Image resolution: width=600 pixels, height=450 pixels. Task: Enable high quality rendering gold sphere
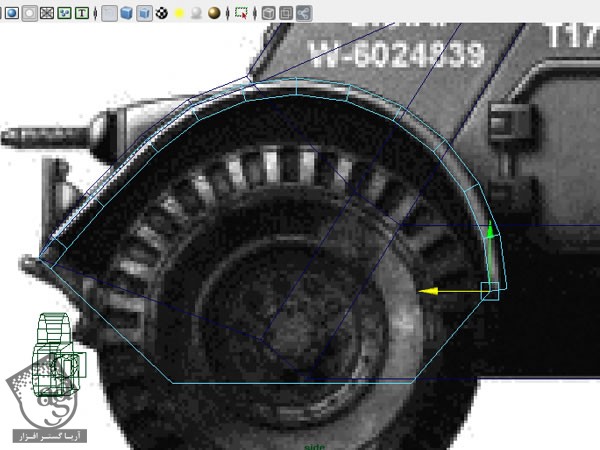[x=214, y=14]
